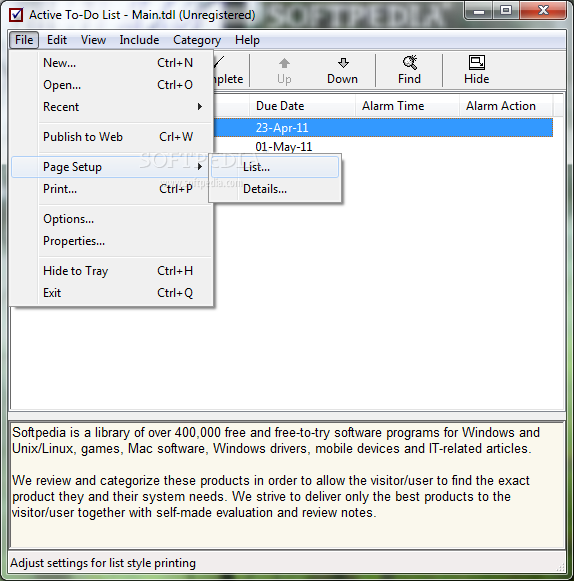
Task: Click the Down arrow toolbar icon
Action: [343, 63]
